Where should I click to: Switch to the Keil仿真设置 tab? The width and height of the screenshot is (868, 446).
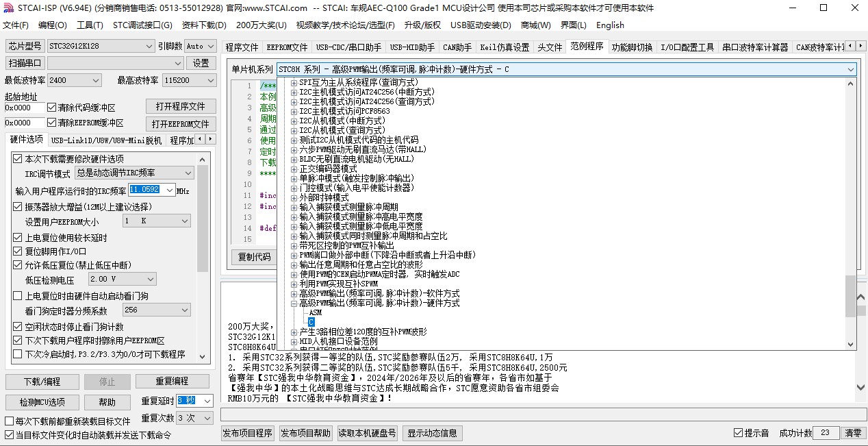point(505,47)
